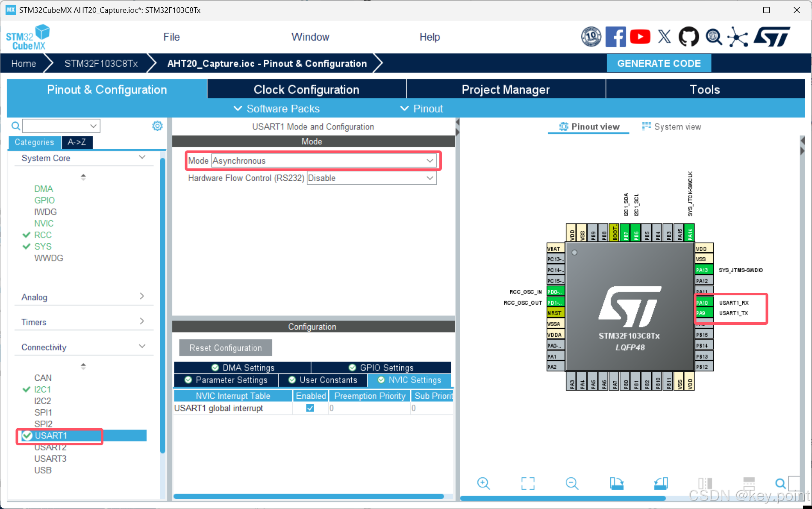
Task: Click the pin search magnifier icon
Action: (x=780, y=483)
